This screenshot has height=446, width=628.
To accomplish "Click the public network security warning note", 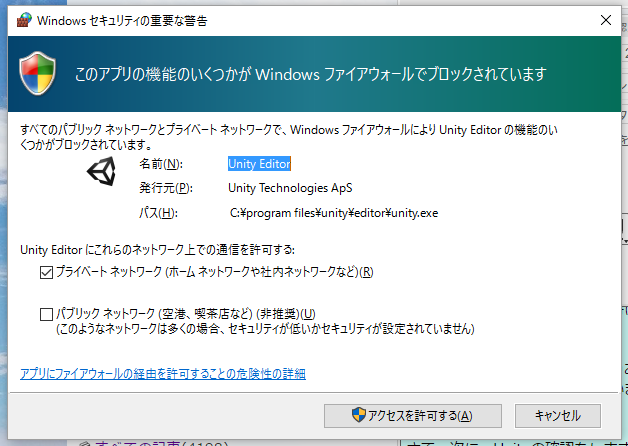I will (x=265, y=329).
